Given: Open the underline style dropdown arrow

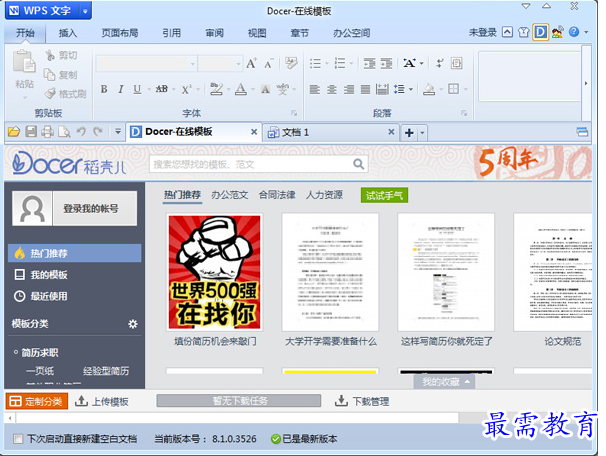Looking at the screenshot, I should click(149, 90).
